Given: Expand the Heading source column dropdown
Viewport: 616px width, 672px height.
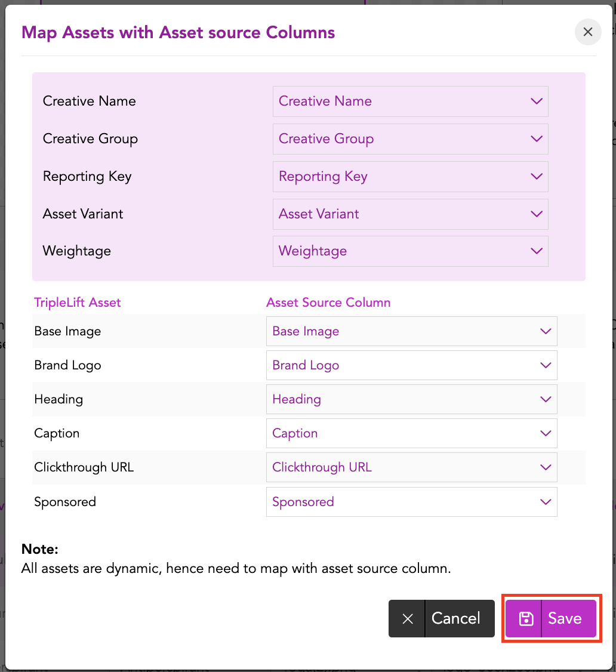Looking at the screenshot, I should [x=411, y=399].
